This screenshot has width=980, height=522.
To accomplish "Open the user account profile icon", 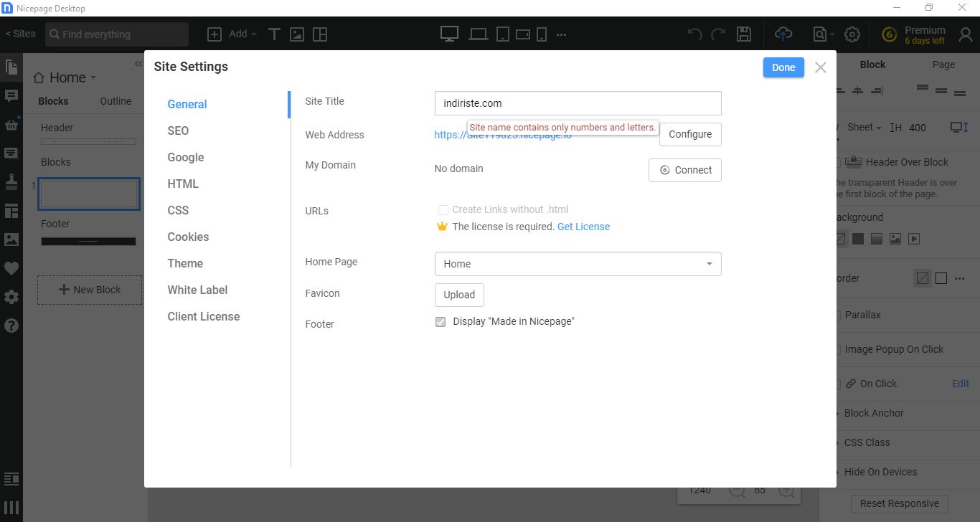I will [966, 34].
